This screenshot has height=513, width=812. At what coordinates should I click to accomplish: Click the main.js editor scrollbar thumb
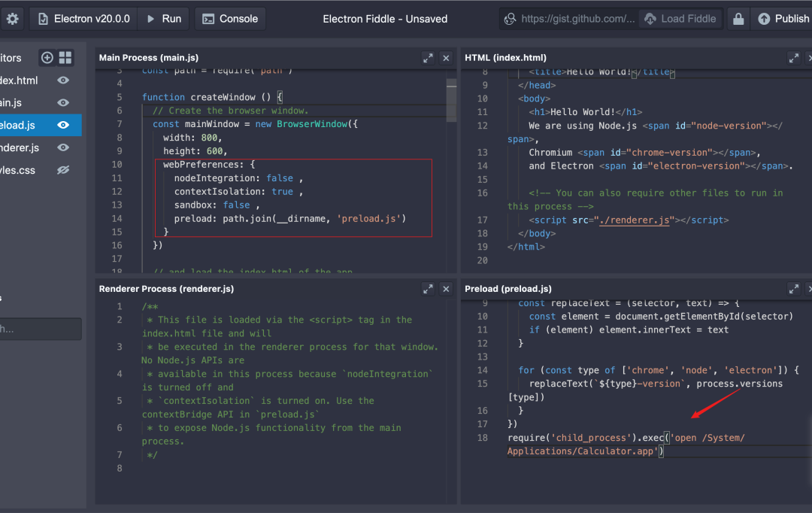coord(452,101)
